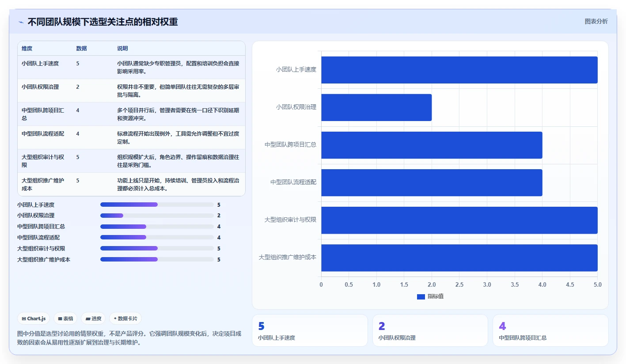The image size is (626, 364).
Task: Open the data card showing 2 小团队权限治理
Action: [x=430, y=330]
